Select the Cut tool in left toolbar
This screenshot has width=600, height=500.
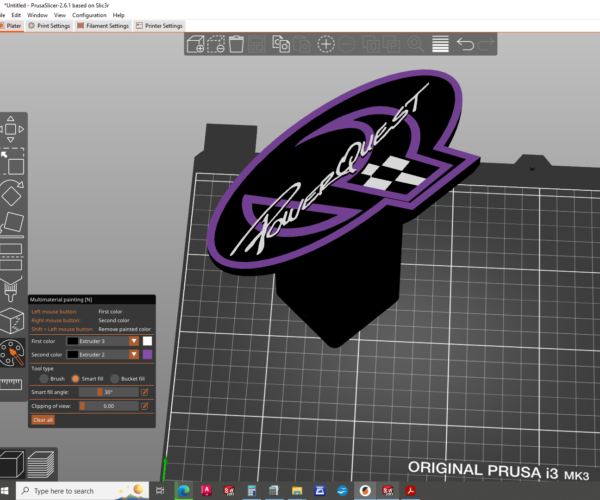coord(11,257)
